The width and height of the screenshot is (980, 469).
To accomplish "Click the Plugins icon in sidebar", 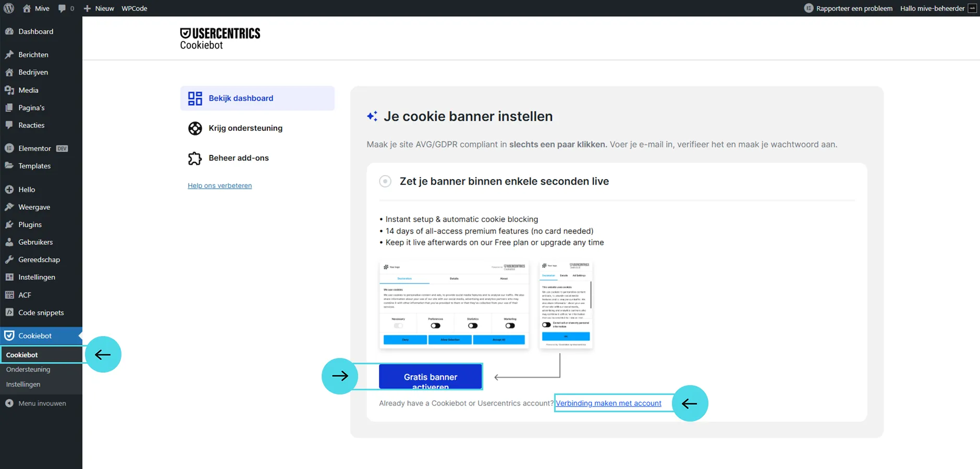I will click(9, 225).
